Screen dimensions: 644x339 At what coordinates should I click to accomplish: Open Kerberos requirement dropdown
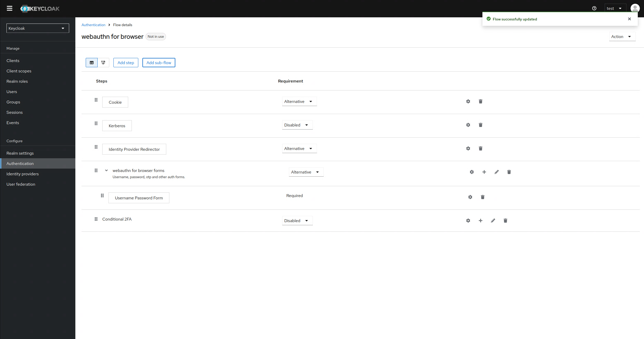point(297,125)
